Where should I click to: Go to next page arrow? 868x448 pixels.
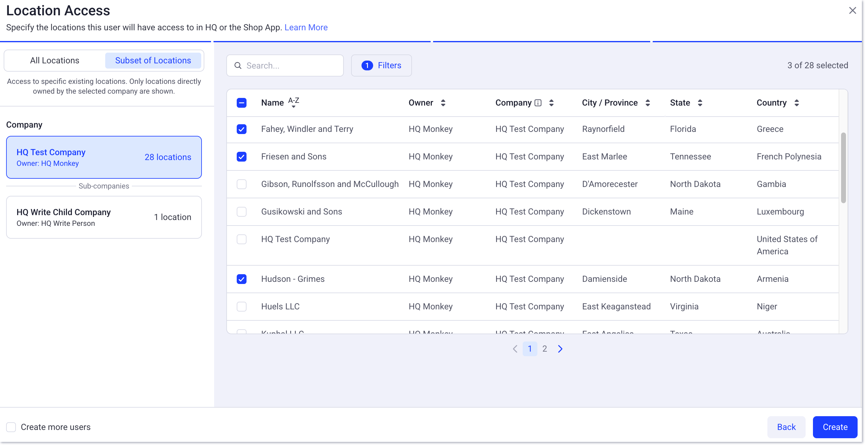(x=560, y=349)
